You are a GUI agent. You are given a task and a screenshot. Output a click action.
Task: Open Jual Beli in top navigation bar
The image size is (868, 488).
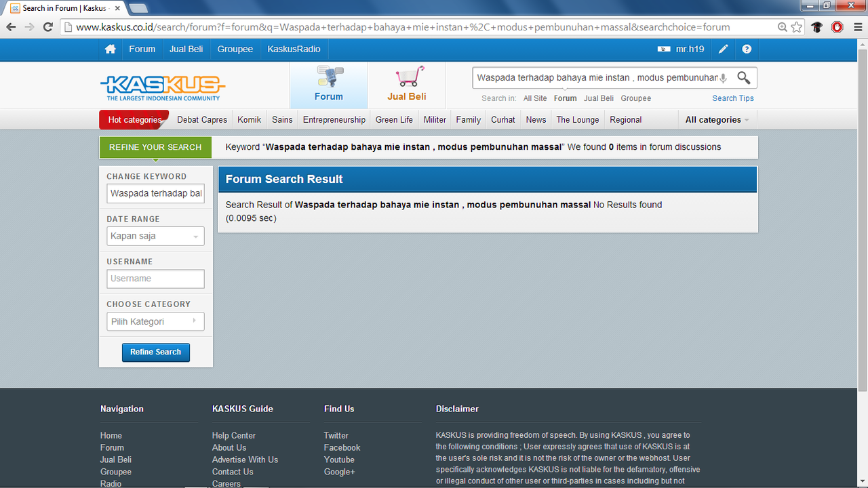pyautogui.click(x=186, y=49)
